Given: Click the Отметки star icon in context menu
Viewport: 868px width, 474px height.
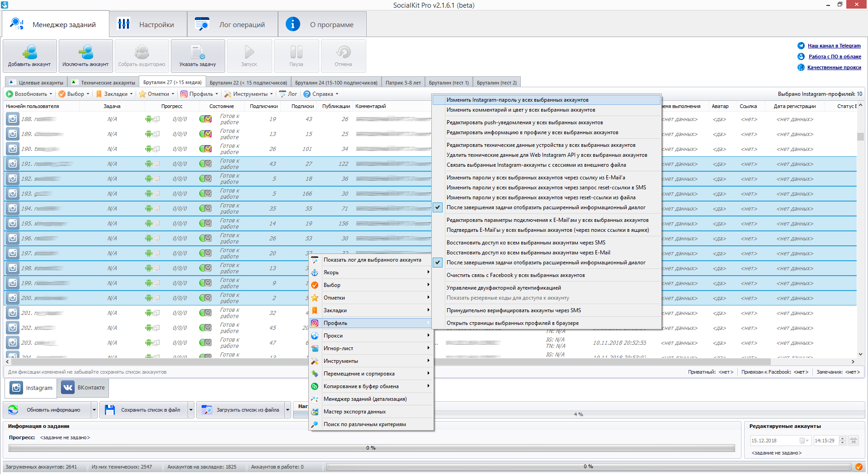Looking at the screenshot, I should [x=315, y=298].
